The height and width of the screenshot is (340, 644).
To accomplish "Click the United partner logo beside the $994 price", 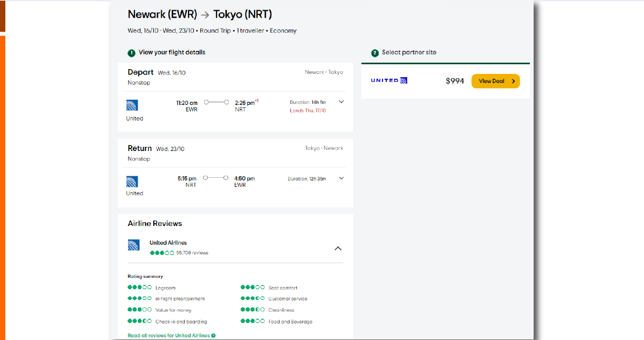I will coord(389,81).
